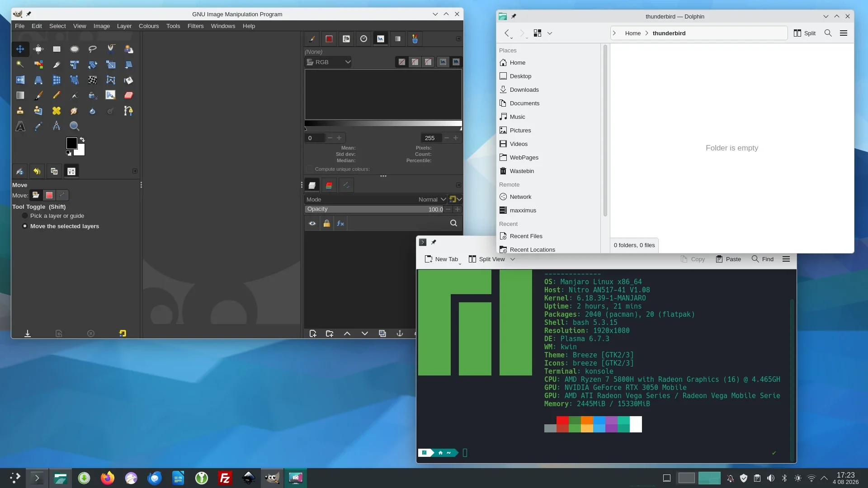The width and height of the screenshot is (868, 488).
Task: Select the Eraser tool
Action: pos(129,95)
